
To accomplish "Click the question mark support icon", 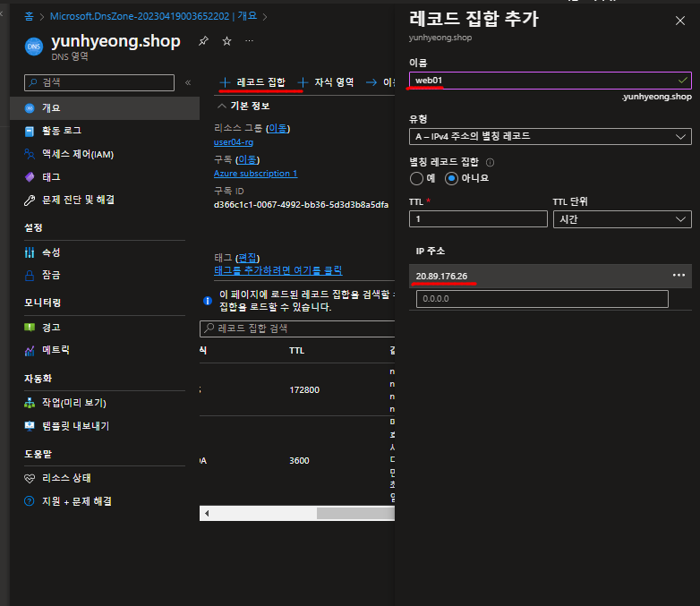I will [30, 501].
